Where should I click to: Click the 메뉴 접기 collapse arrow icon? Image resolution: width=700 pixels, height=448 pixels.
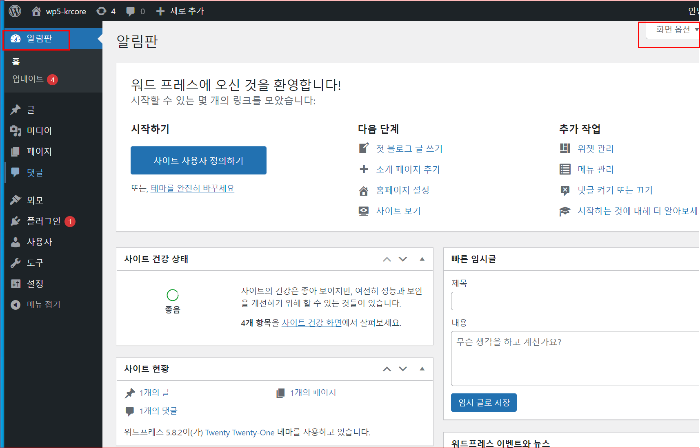point(16,304)
